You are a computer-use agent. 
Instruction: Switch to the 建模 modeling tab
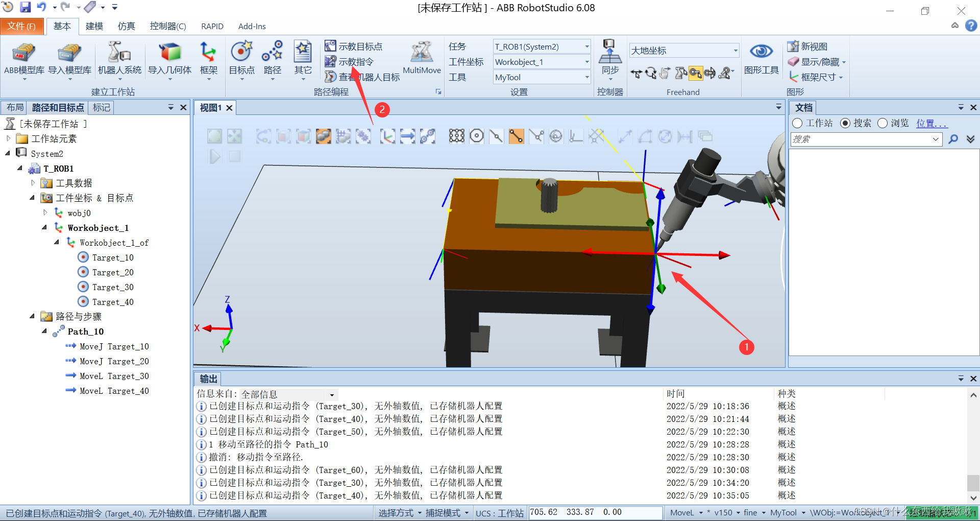(94, 26)
